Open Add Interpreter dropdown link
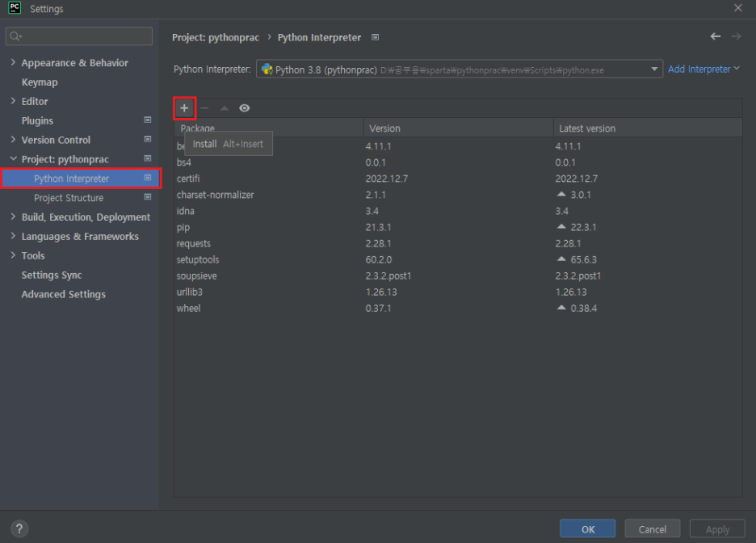The image size is (756, 543). pos(703,69)
